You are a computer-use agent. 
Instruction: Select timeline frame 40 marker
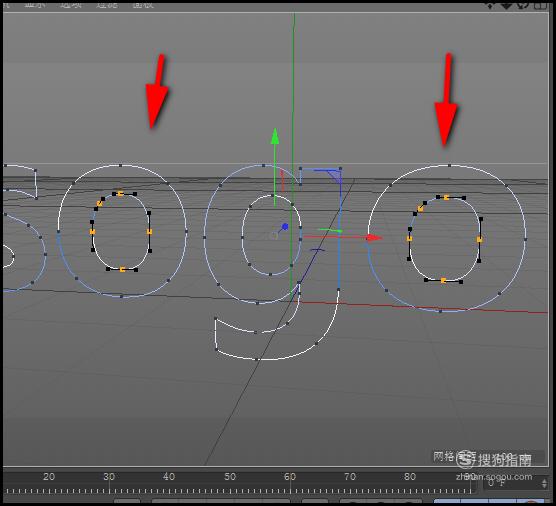click(x=169, y=477)
